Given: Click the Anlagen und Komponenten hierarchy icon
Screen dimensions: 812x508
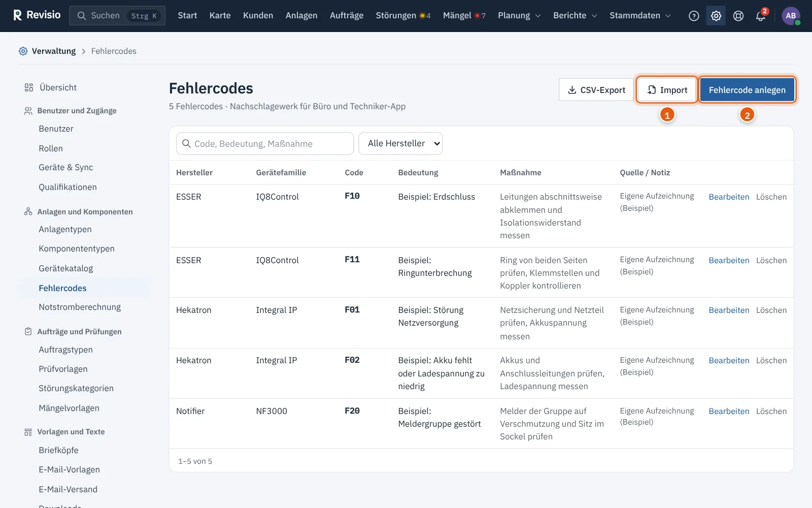Looking at the screenshot, I should [x=28, y=211].
